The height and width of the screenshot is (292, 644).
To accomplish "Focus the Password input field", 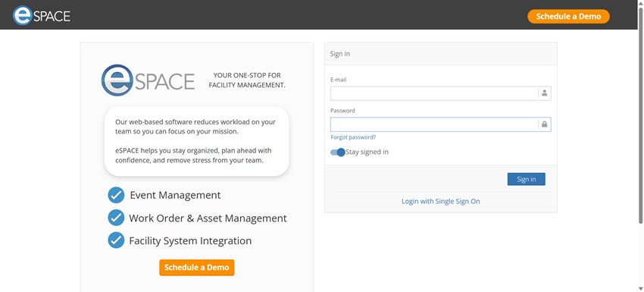I will [x=440, y=124].
